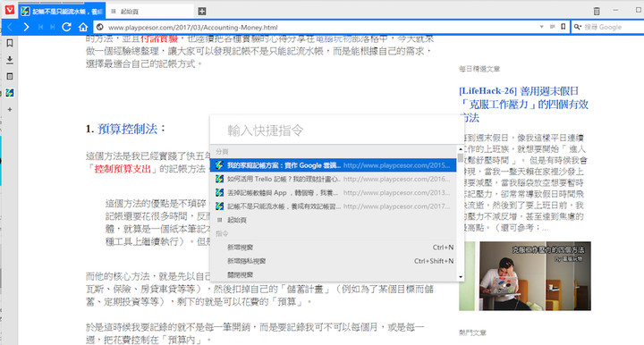This screenshot has width=644, height=345.
Task: Open the Downloads side panel
Action: [10, 60]
